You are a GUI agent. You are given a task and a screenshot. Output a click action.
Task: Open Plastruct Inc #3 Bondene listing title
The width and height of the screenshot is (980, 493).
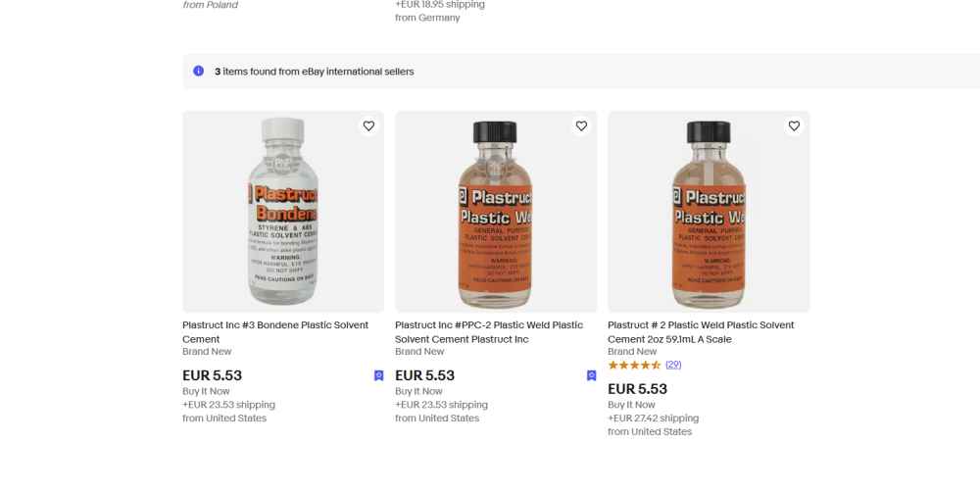275,332
